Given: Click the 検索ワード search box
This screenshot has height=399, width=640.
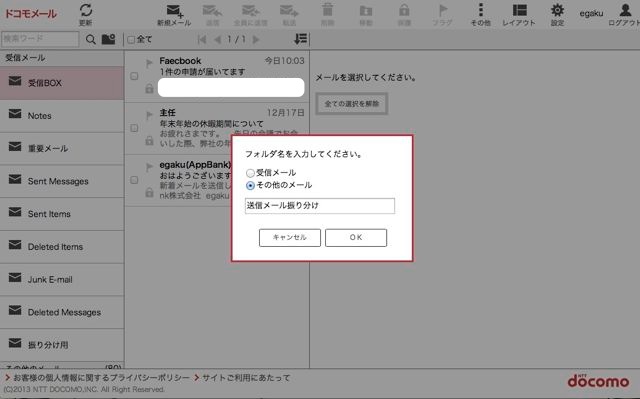Looking at the screenshot, I should pos(40,39).
